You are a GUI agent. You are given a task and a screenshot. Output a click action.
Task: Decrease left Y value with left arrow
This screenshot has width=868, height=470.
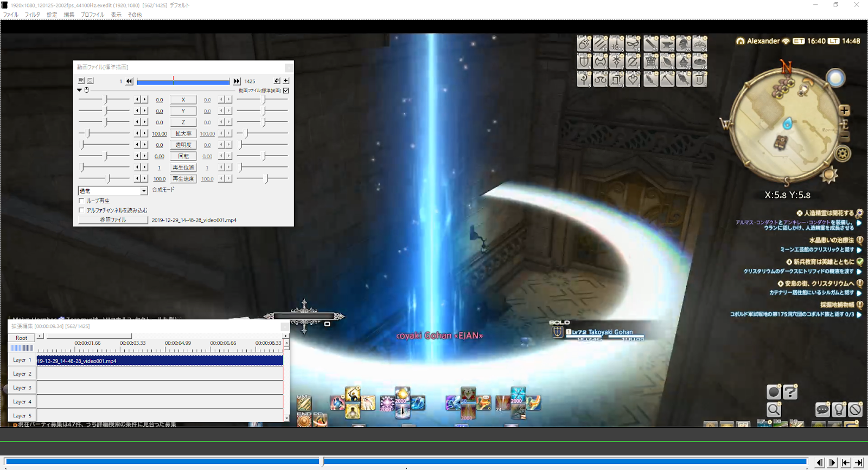[x=138, y=111]
